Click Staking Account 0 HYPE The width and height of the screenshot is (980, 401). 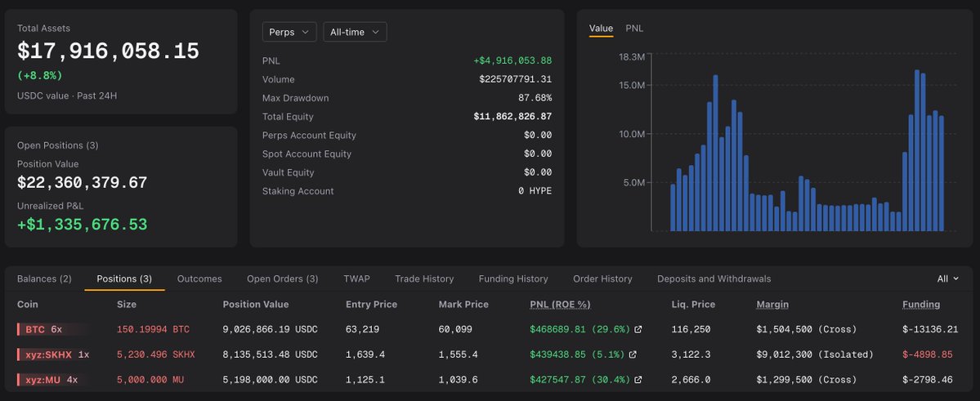click(x=535, y=191)
